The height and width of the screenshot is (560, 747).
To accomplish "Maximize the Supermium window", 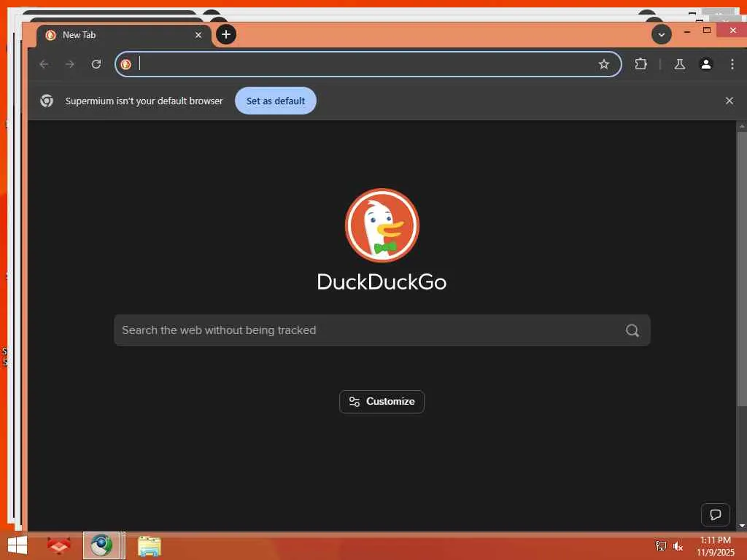I will click(707, 31).
